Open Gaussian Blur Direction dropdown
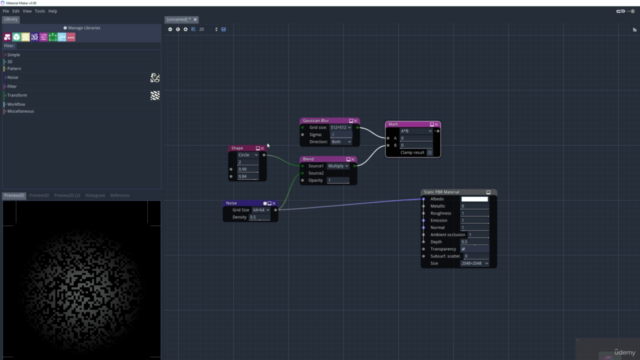 click(x=341, y=142)
